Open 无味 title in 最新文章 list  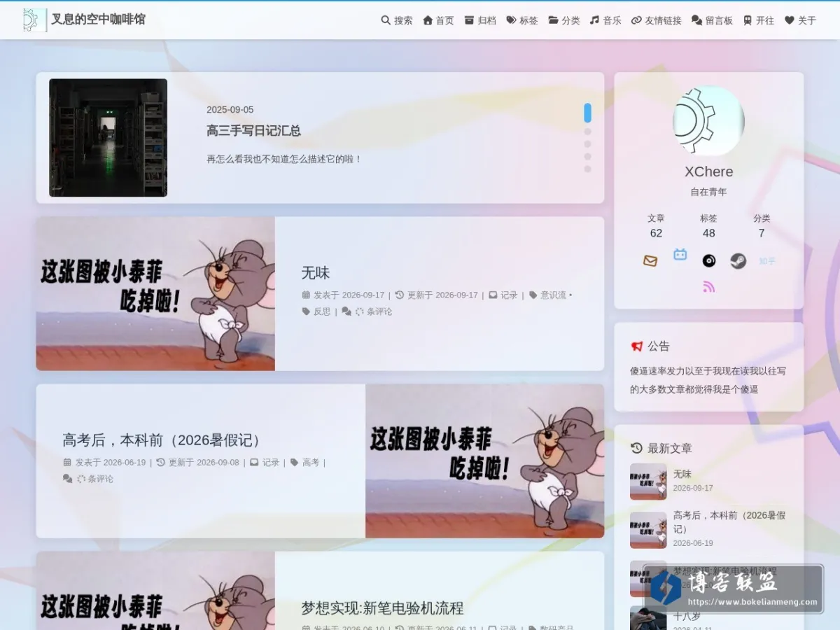point(682,474)
